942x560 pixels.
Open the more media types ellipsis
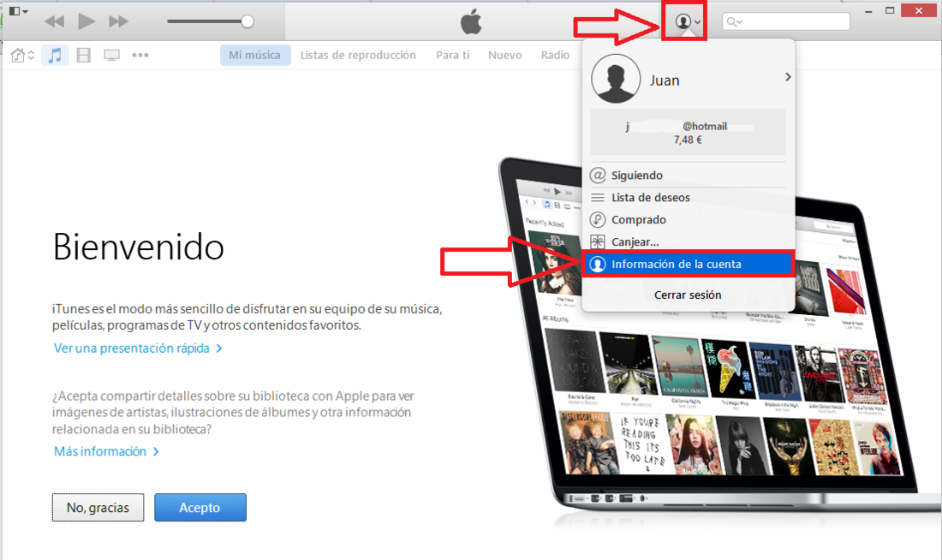point(140,56)
